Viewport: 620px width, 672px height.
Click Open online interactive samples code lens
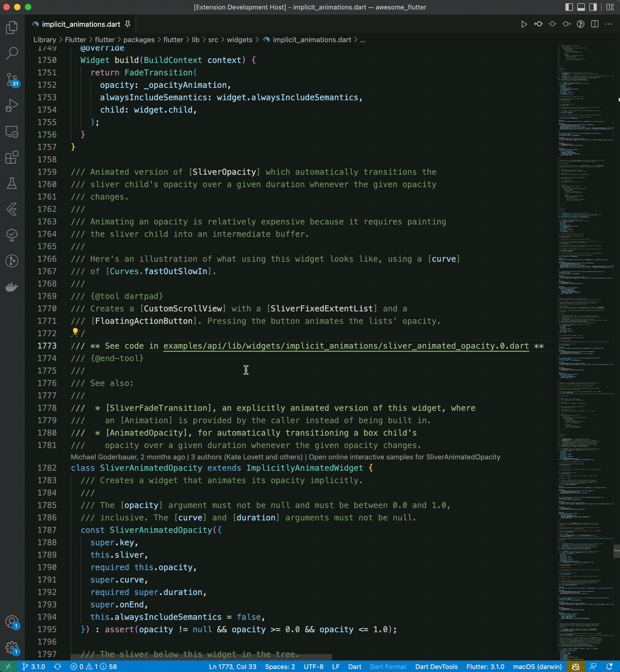[404, 457]
